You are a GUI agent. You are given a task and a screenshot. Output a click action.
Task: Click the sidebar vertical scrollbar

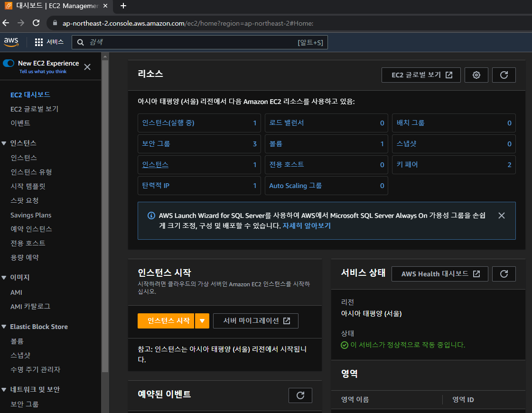point(105,216)
